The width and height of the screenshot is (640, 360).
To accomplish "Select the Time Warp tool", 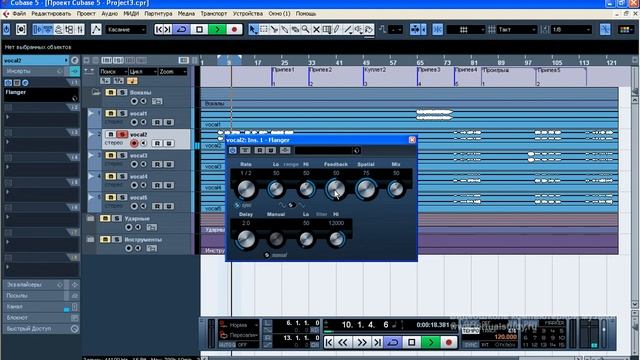I will coord(327,29).
